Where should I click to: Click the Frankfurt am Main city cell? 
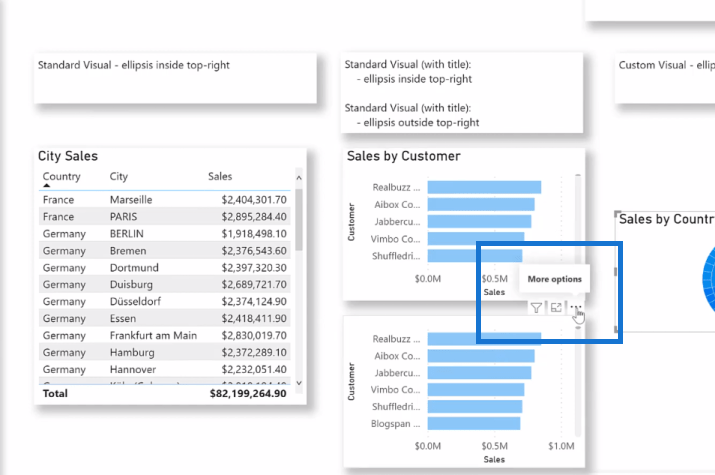pyautogui.click(x=153, y=335)
